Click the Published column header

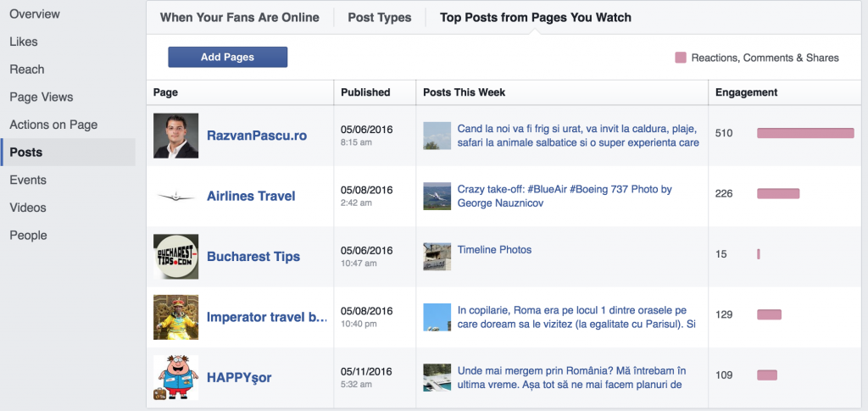tap(365, 92)
